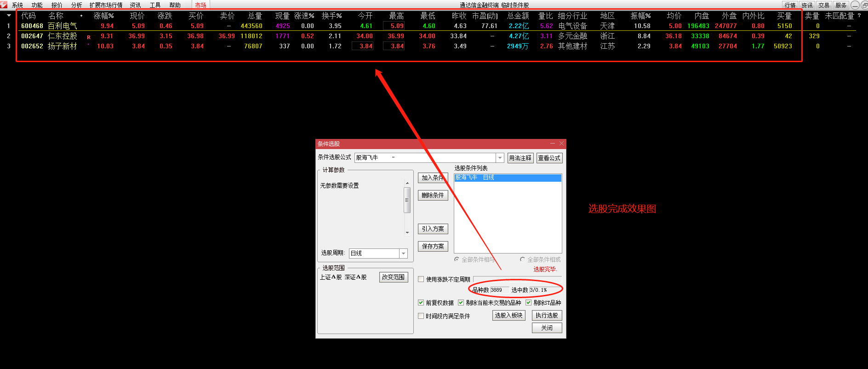
Task: Click the 引入方案 button
Action: (433, 229)
